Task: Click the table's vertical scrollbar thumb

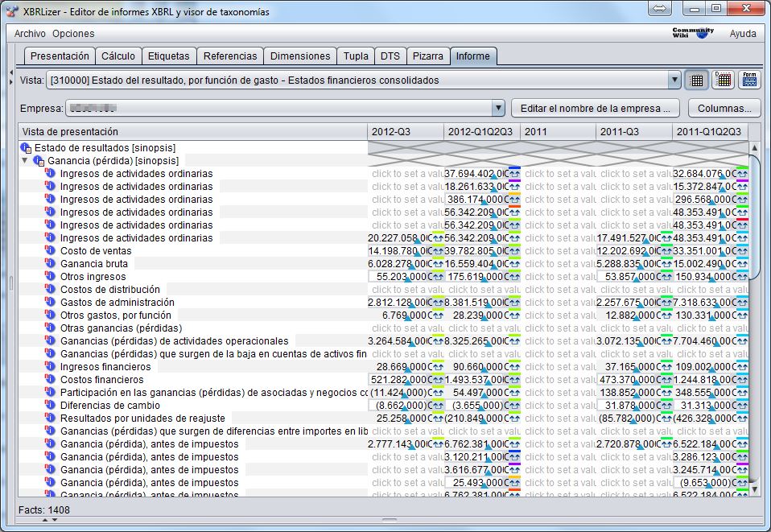Action: pos(754,217)
